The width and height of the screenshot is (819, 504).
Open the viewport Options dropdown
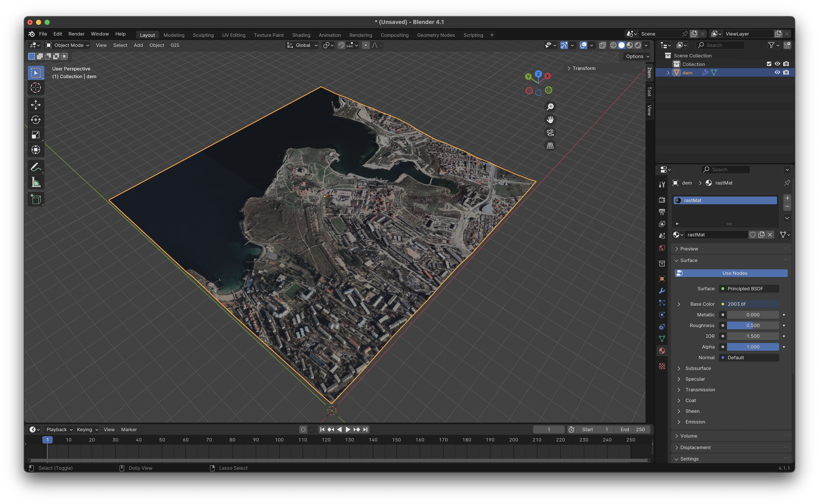click(637, 56)
